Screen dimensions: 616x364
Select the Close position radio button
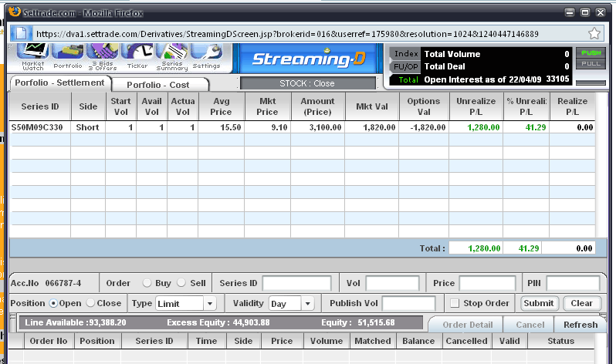tap(90, 303)
